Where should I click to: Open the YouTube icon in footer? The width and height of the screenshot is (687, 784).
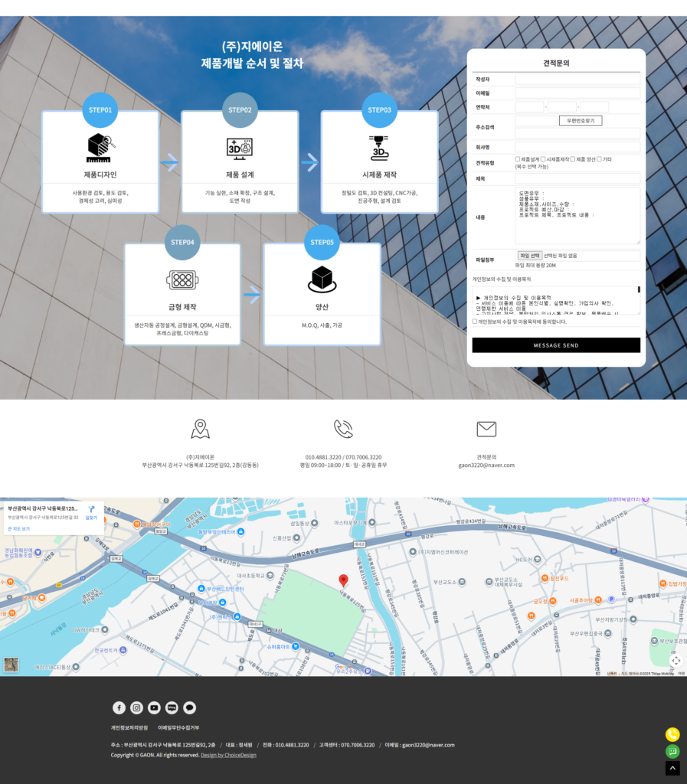click(154, 707)
